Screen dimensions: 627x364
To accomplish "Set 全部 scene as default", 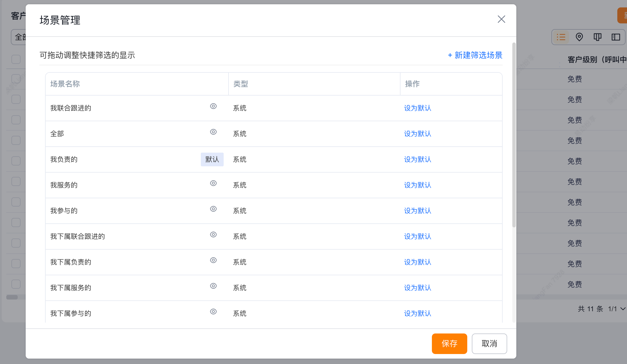I will coord(417,134).
